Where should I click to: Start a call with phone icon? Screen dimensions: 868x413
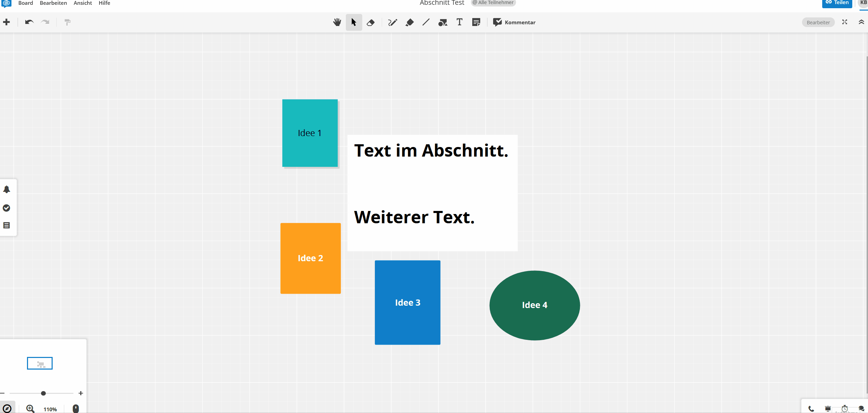pyautogui.click(x=811, y=409)
